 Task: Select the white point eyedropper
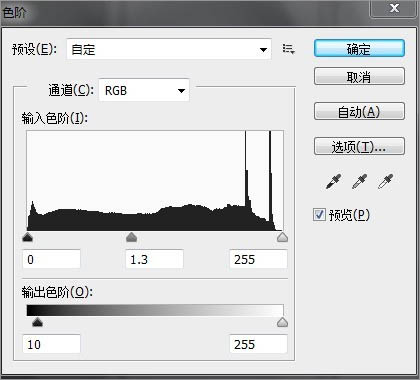click(x=385, y=182)
